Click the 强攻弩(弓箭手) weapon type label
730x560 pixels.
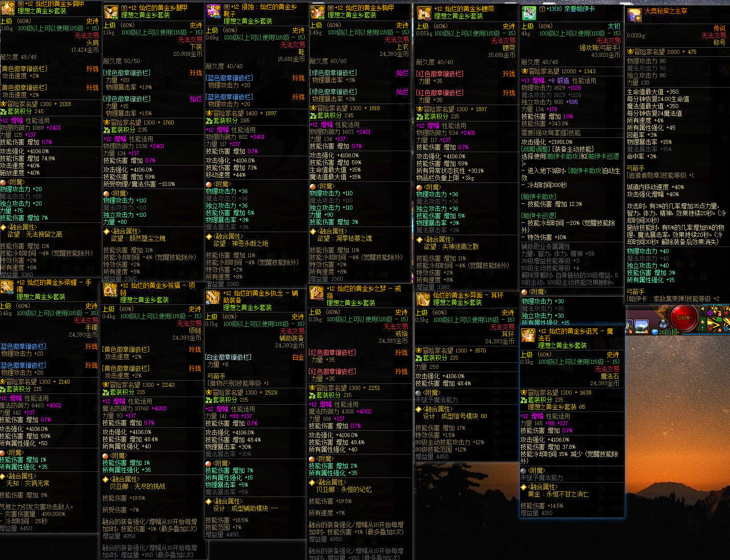coord(600,48)
